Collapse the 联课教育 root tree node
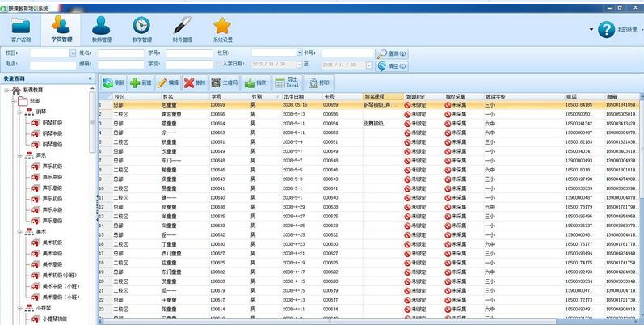 tap(7, 90)
